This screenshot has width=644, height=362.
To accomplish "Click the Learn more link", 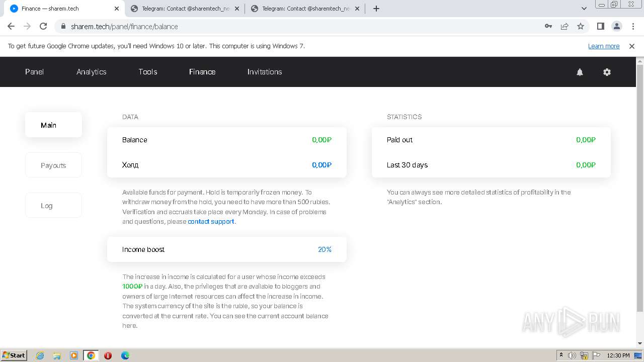I will [x=604, y=46].
